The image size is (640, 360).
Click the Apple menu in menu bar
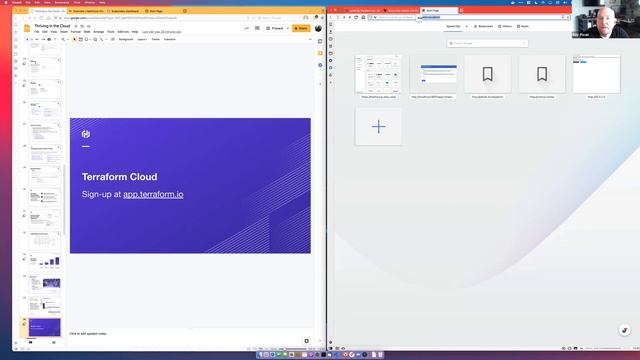coord(6,2)
